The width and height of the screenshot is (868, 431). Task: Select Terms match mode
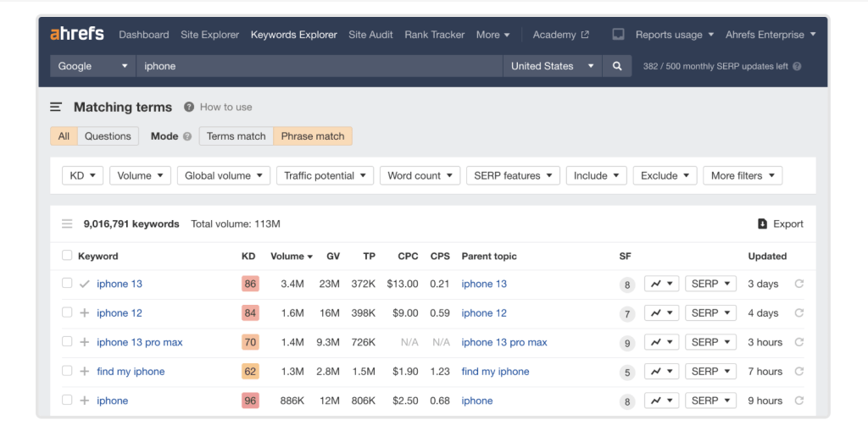tap(236, 136)
